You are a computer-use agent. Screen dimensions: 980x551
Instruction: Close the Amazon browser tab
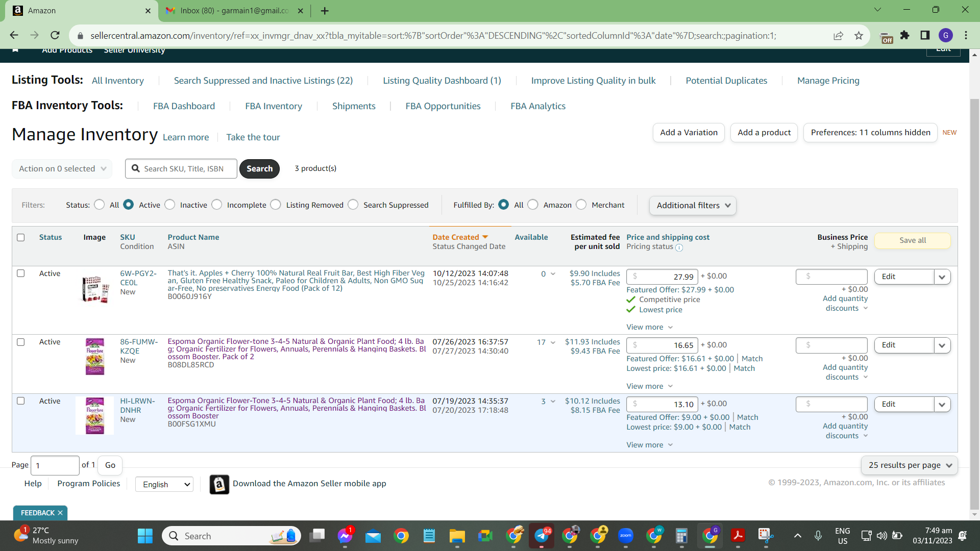(148, 11)
